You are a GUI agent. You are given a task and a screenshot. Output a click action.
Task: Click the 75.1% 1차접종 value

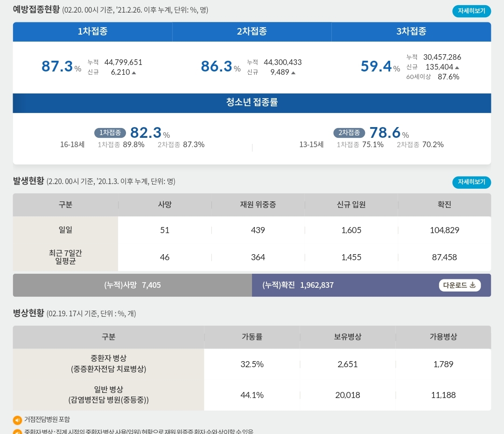(373, 144)
